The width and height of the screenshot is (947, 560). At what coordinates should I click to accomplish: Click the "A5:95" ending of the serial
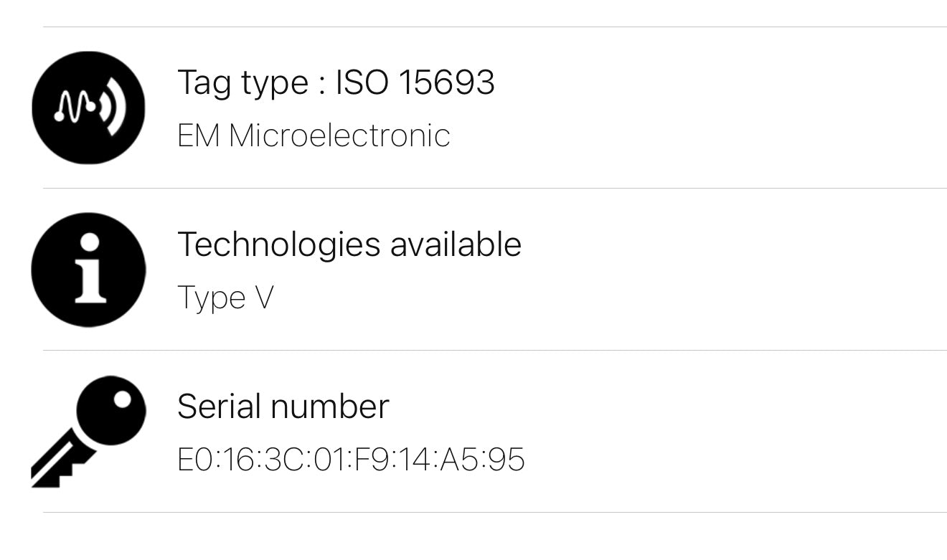coord(483,460)
